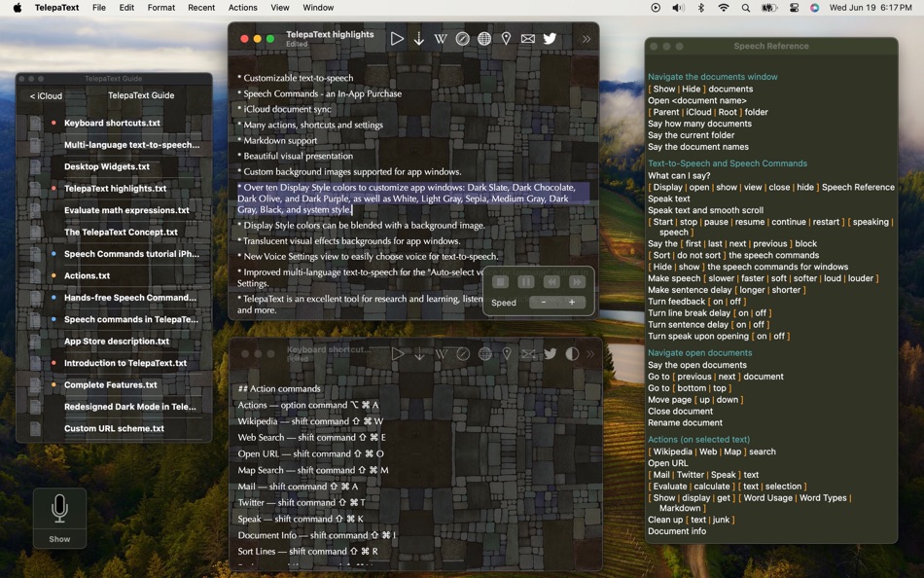The image size is (924, 578).
Task: Click the file icon beside Custom URL scheme.txt
Action: (x=35, y=428)
